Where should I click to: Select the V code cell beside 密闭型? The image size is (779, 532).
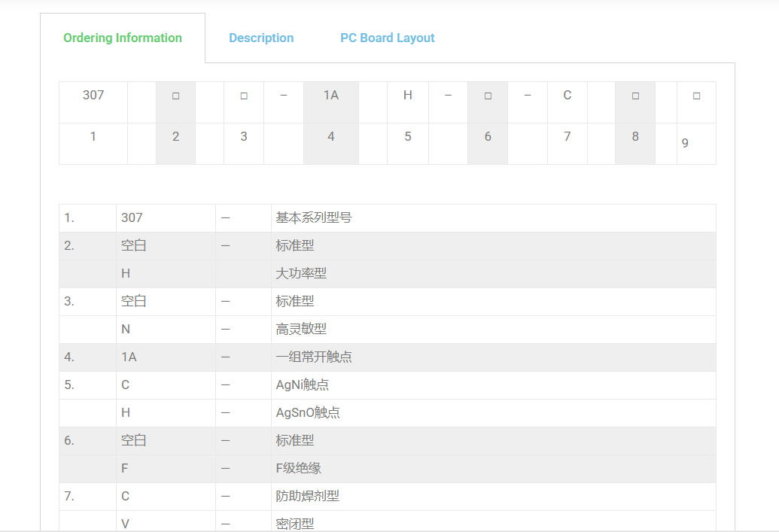pyautogui.click(x=126, y=523)
